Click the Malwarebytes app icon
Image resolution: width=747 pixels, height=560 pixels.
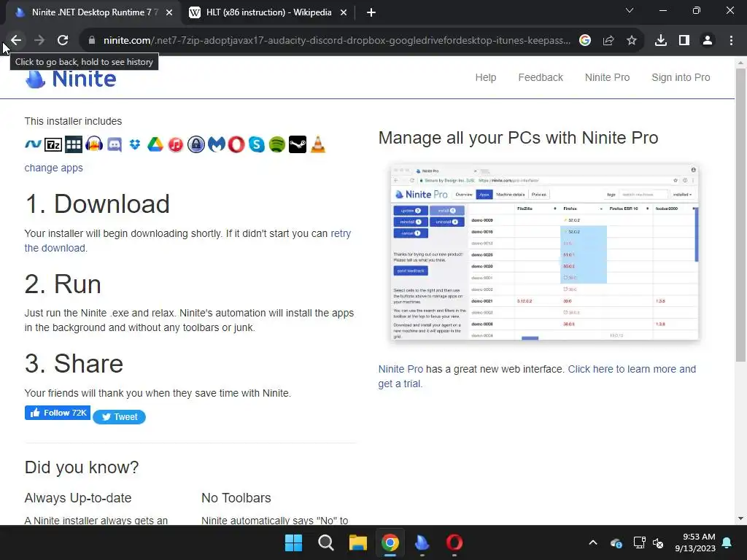(x=216, y=144)
